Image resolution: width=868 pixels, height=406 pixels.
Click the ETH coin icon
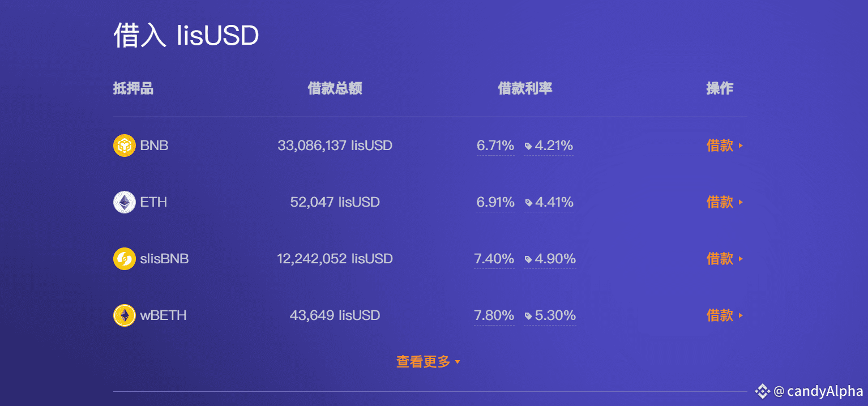[x=125, y=202]
